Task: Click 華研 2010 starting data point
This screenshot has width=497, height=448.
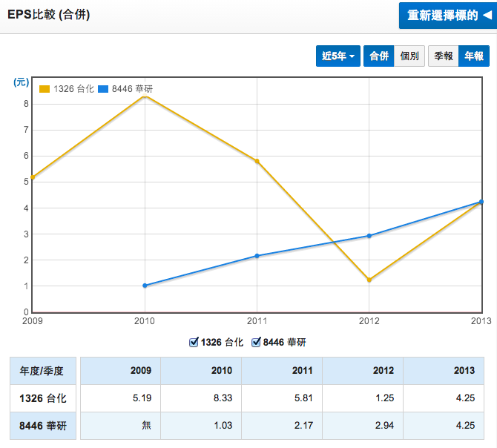Action: (145, 286)
